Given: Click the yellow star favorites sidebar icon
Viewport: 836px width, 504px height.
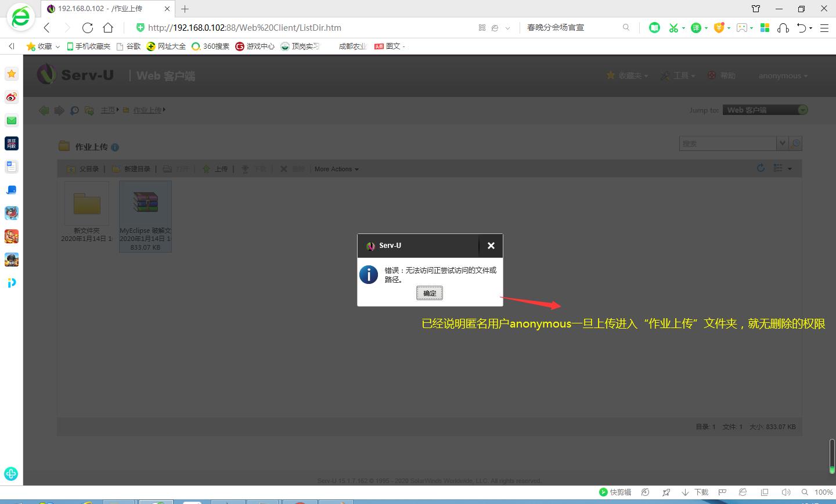Looking at the screenshot, I should [12, 74].
